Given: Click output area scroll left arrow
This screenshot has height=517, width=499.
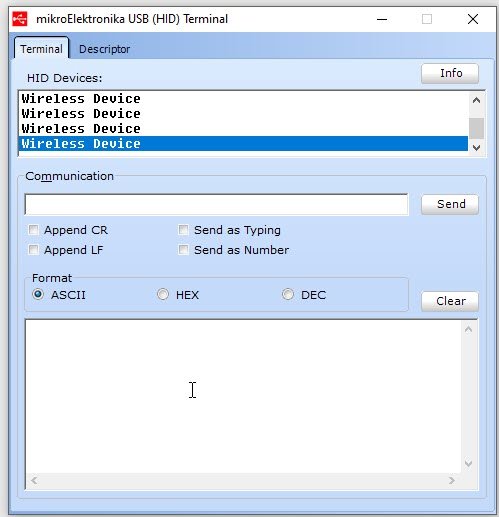Looking at the screenshot, I should point(34,480).
